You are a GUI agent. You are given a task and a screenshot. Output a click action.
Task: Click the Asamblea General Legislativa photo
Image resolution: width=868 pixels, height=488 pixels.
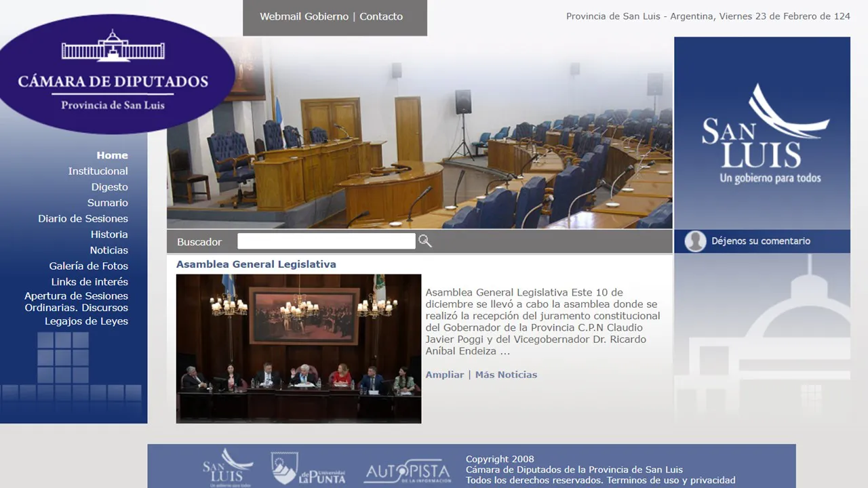pyautogui.click(x=298, y=348)
